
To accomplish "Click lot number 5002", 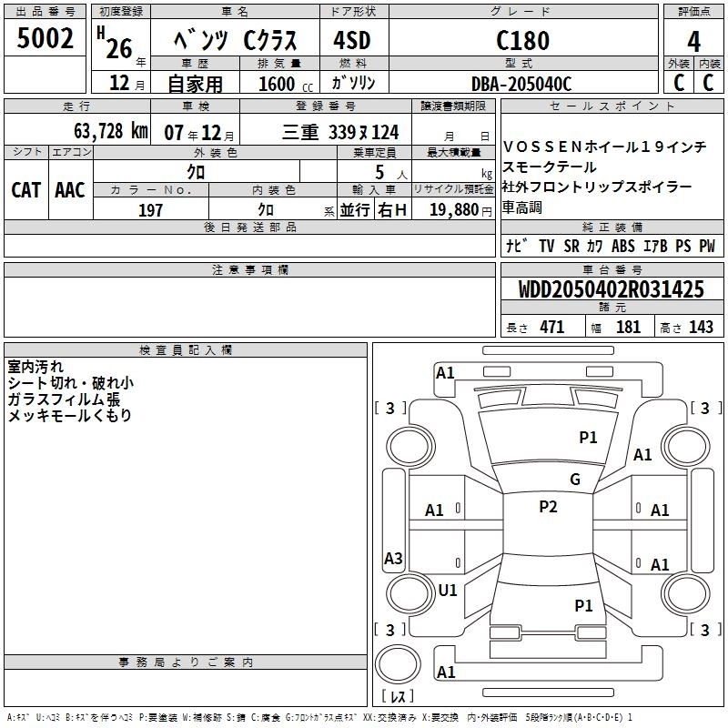I will click(x=45, y=38).
